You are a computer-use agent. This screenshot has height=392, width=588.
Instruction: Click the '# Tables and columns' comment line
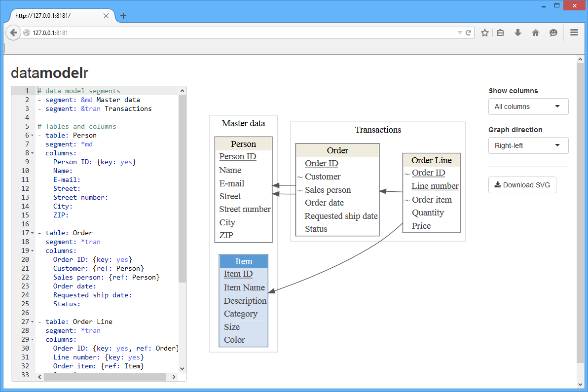[77, 126]
